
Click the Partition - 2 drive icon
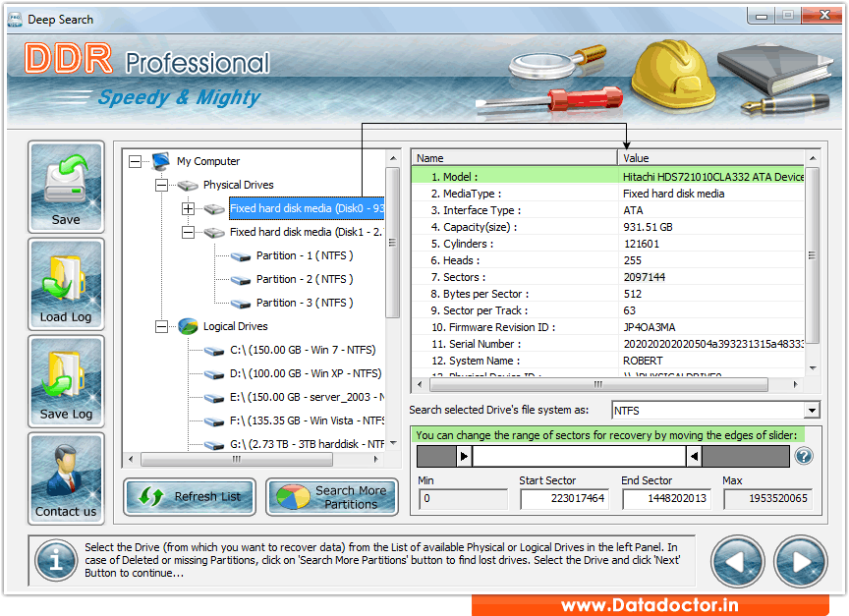241,280
